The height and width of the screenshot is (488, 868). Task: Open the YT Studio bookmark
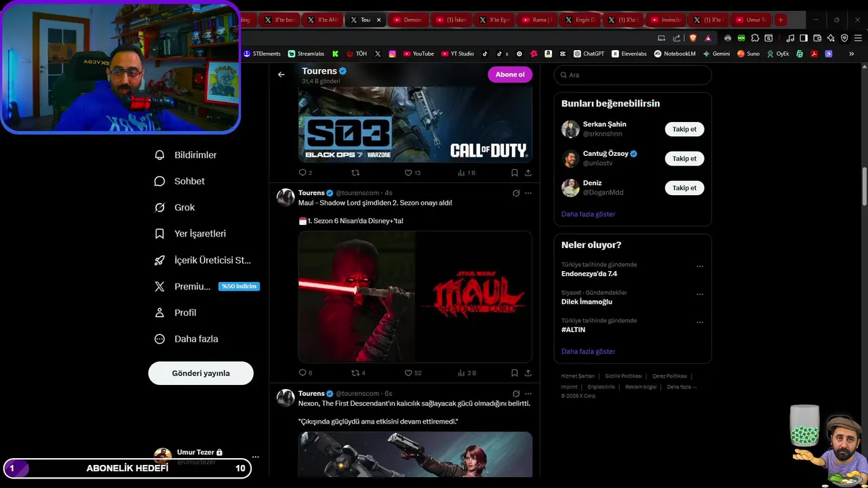pyautogui.click(x=458, y=54)
